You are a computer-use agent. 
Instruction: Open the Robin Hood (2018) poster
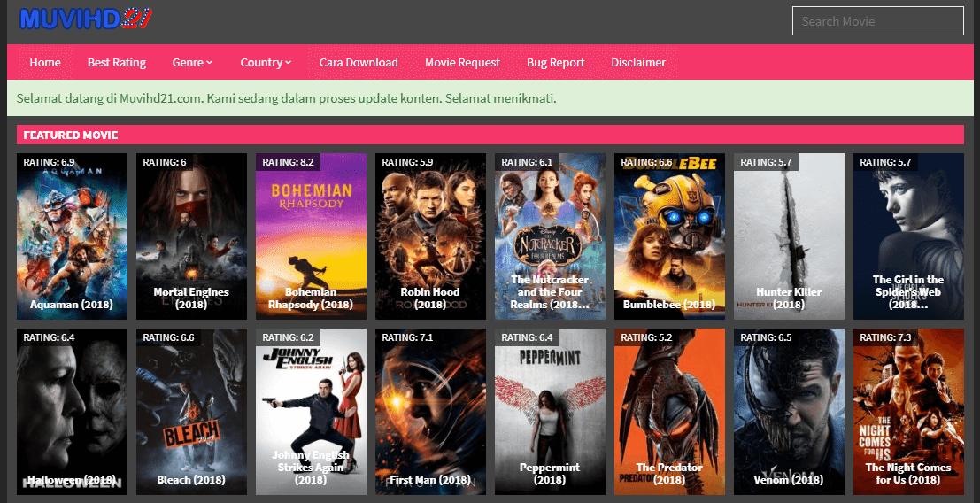pyautogui.click(x=430, y=236)
